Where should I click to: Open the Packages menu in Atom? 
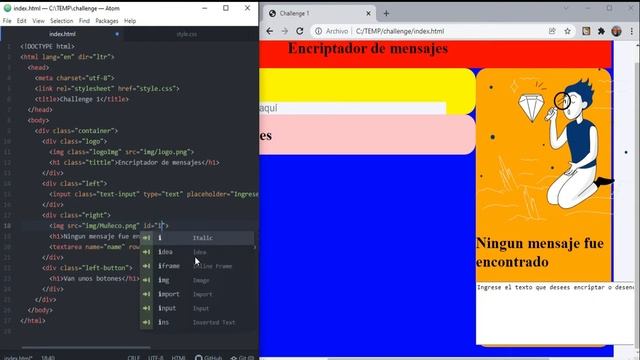[107, 21]
